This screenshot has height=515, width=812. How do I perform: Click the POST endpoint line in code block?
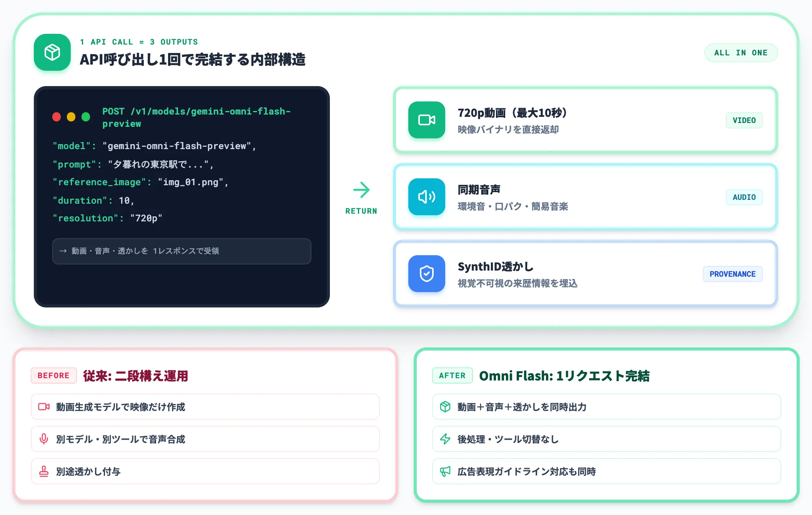tap(196, 118)
